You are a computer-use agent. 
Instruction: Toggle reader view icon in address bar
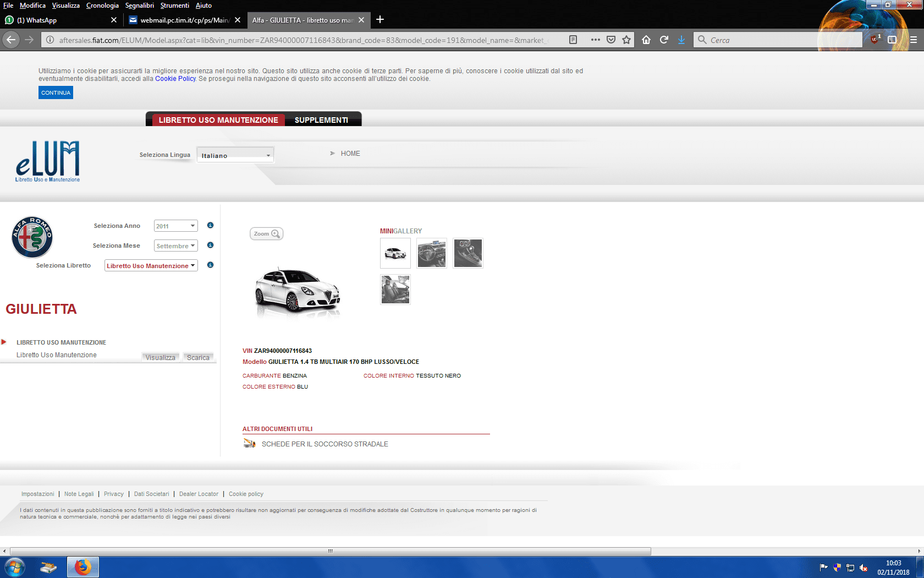(573, 40)
